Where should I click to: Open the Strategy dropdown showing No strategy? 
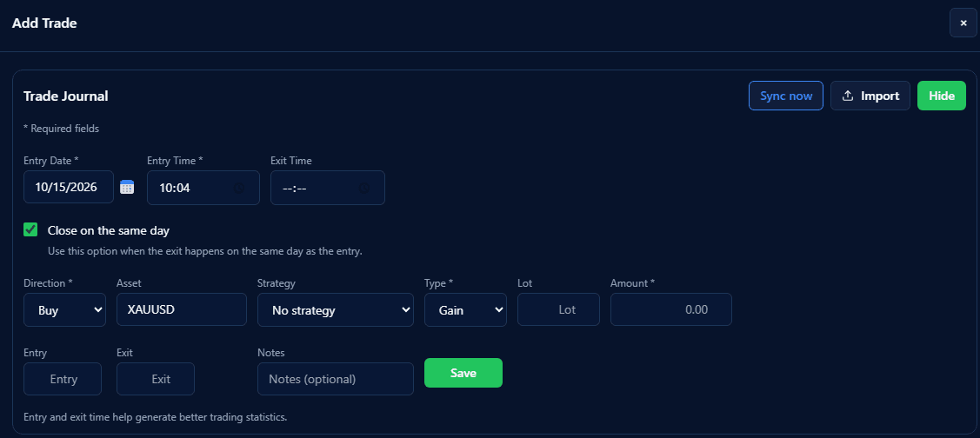336,309
